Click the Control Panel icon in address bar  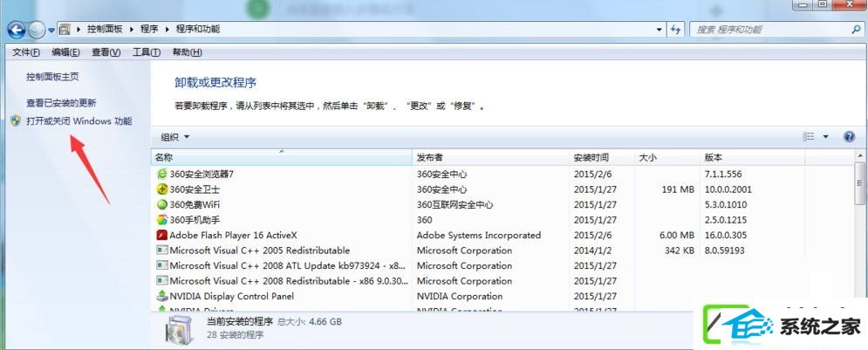tap(65, 30)
